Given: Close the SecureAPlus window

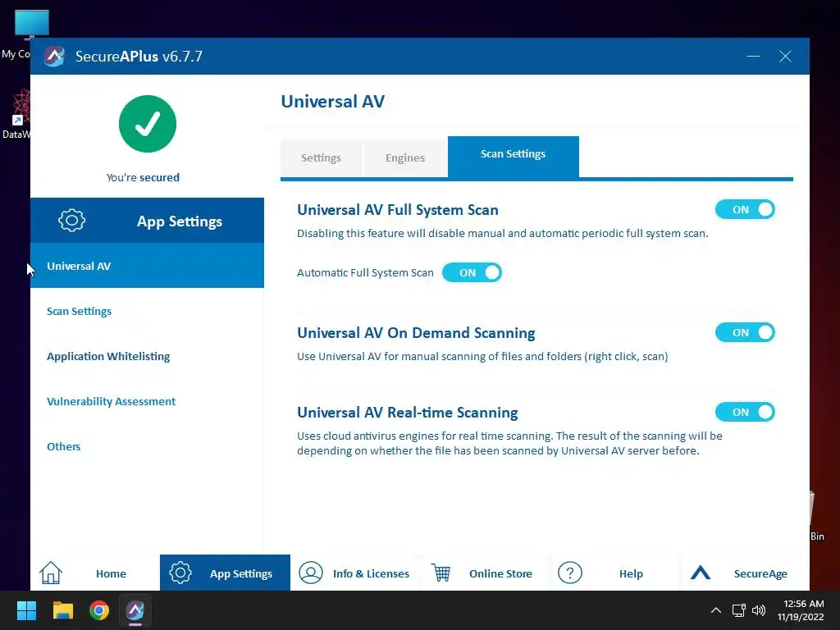Looking at the screenshot, I should (x=785, y=57).
